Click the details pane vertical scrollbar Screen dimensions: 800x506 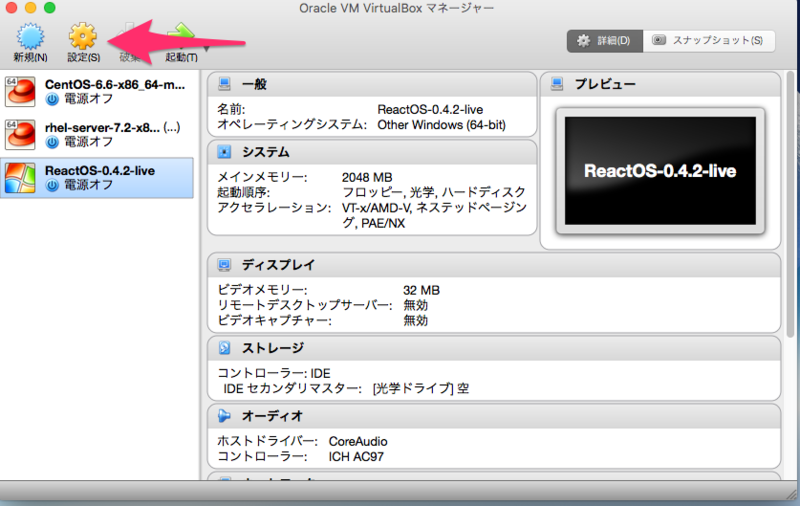[x=790, y=204]
